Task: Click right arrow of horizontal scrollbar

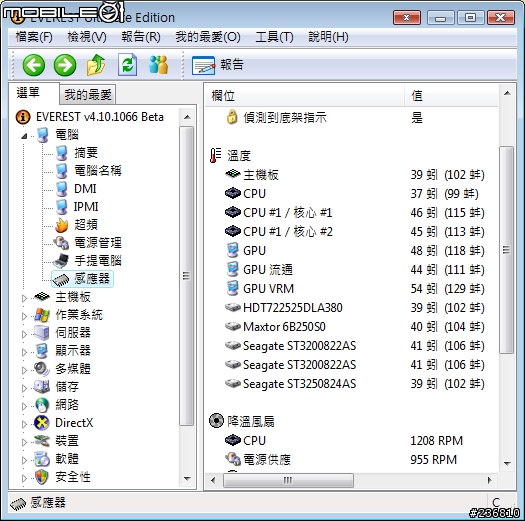Action: point(490,480)
